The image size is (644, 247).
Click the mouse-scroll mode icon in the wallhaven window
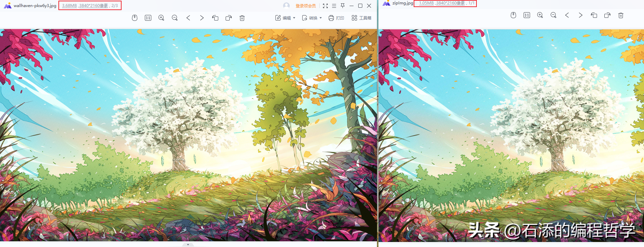click(x=135, y=18)
